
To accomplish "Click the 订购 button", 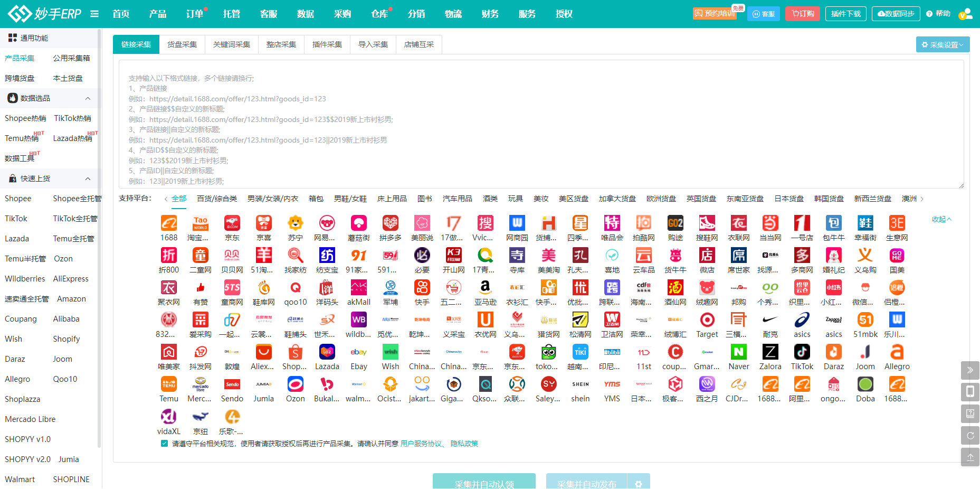I will coord(803,14).
